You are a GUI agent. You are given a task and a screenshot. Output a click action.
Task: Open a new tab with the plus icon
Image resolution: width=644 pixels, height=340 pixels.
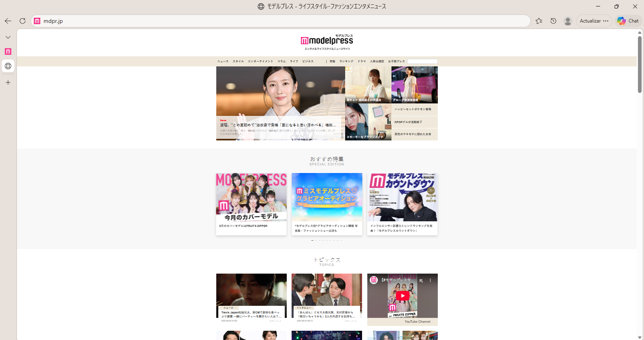coord(8,82)
